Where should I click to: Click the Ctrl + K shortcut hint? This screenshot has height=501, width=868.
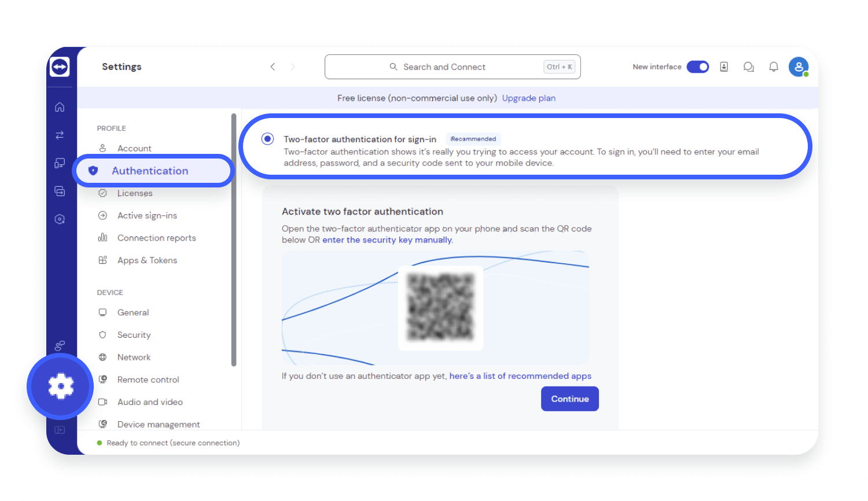(560, 67)
